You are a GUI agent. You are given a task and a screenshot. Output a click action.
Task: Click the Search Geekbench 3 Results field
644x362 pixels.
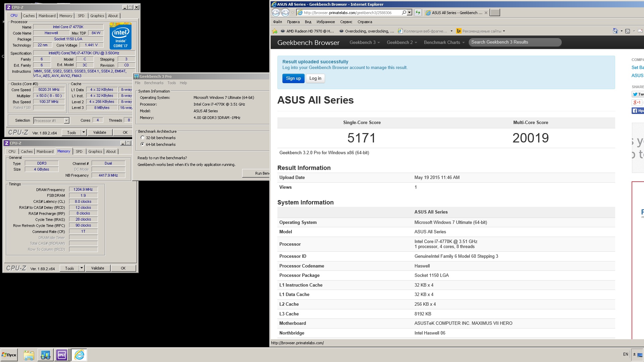point(515,42)
